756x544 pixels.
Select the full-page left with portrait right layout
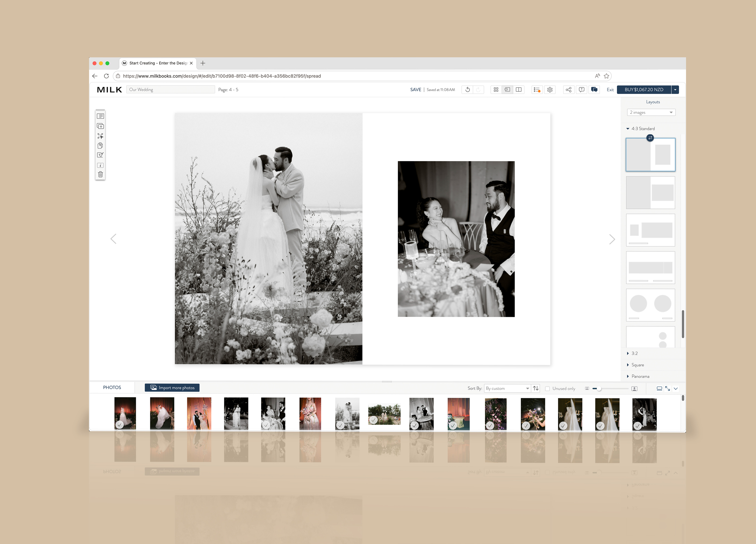[x=650, y=155]
